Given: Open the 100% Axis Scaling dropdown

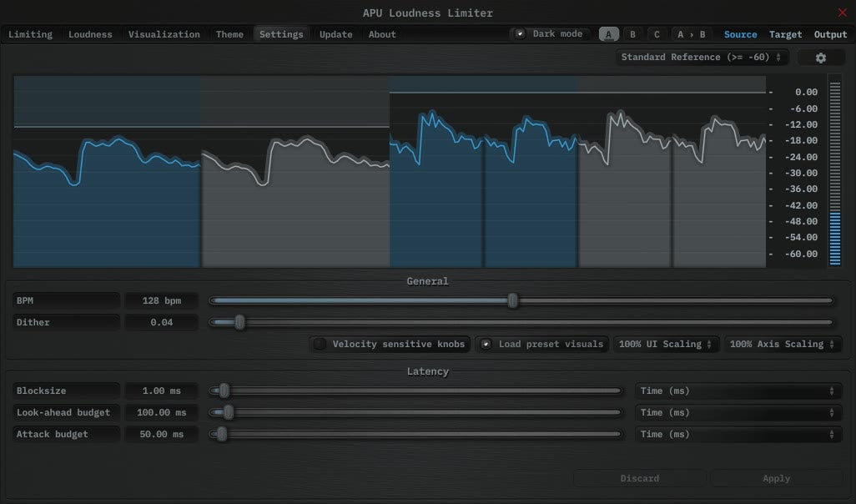Looking at the screenshot, I should point(783,344).
